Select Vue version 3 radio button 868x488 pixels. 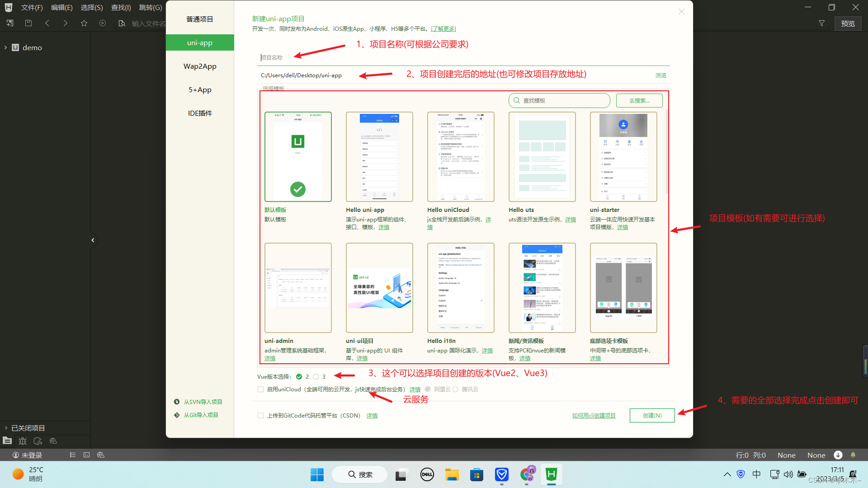316,376
